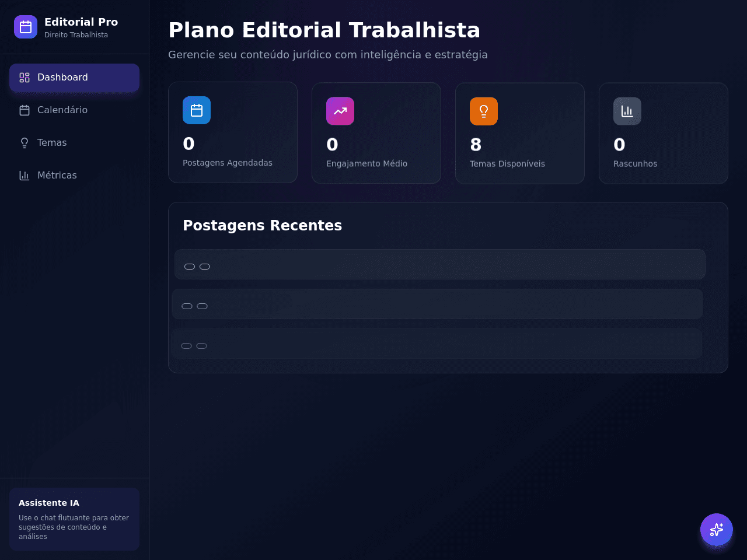Click the Calendário calendar icon in sidebar
The image size is (747, 560).
(25, 110)
